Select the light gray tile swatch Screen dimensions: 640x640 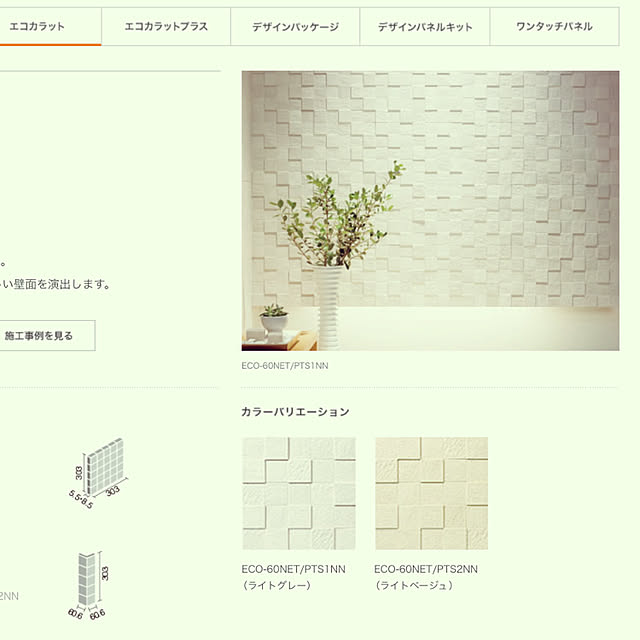(x=299, y=493)
